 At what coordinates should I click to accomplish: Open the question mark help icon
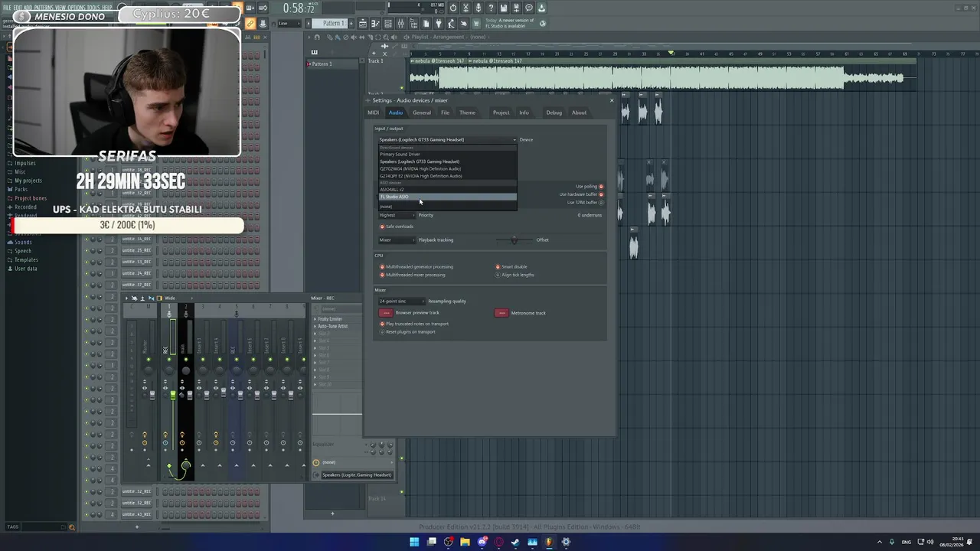point(491,8)
